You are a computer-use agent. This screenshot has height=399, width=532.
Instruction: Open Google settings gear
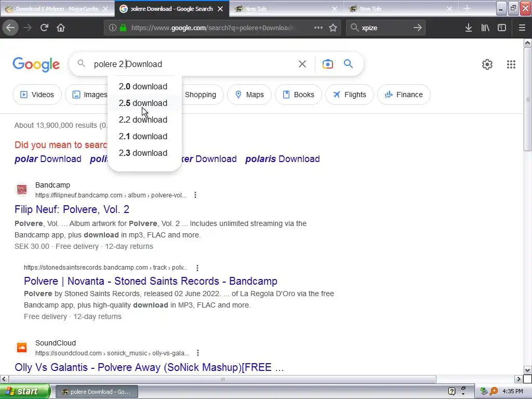click(487, 64)
